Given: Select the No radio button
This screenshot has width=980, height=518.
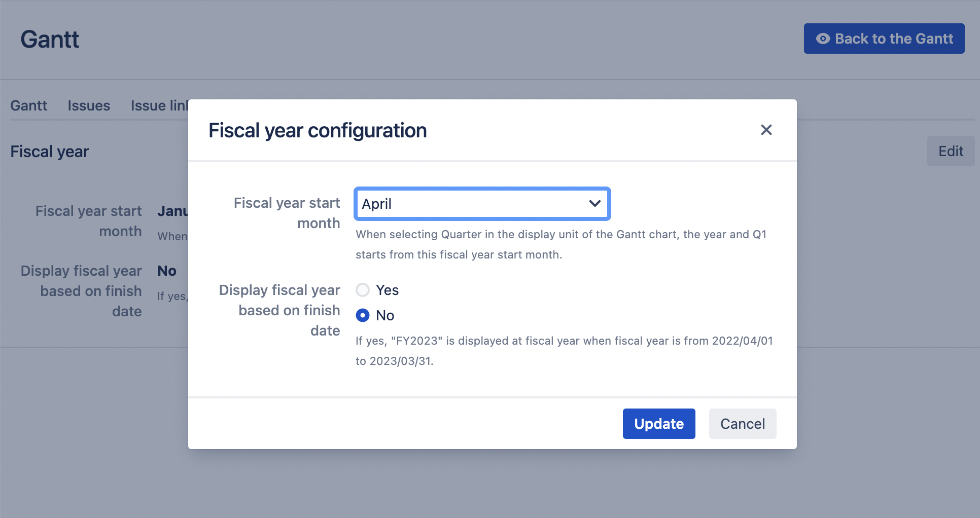Looking at the screenshot, I should coord(363,315).
